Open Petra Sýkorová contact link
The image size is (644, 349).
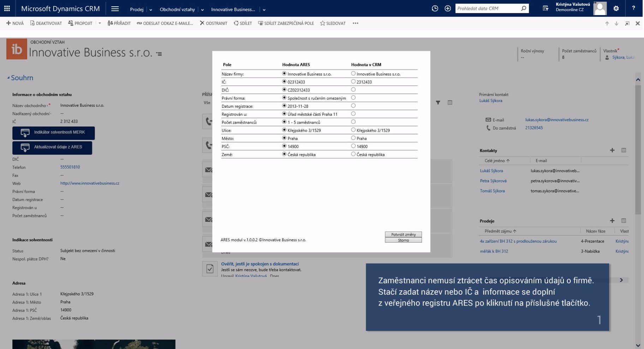(x=493, y=181)
